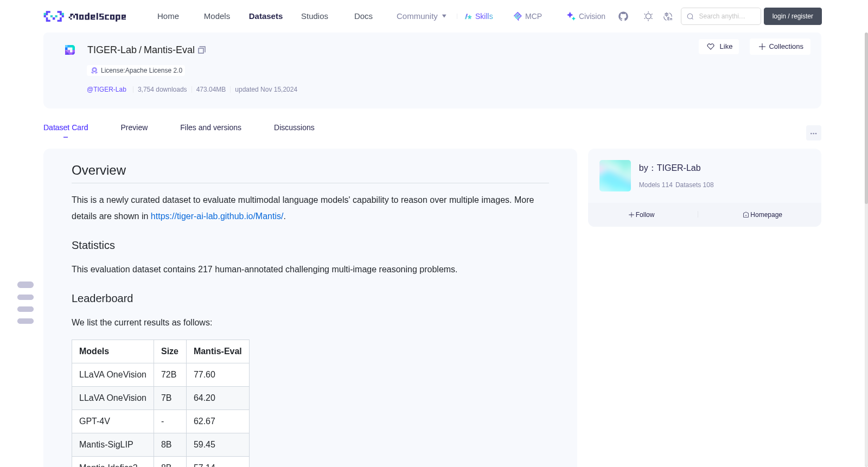This screenshot has height=467, width=868.
Task: Click 'by：TIGER-Lab' organization name
Action: pos(669,168)
